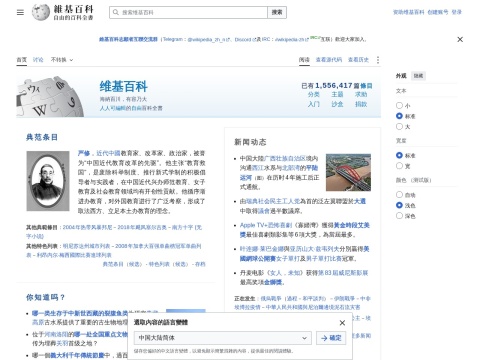This screenshot has width=480, height=360.
Task: Select large text size 大
Action: (x=399, y=126)
